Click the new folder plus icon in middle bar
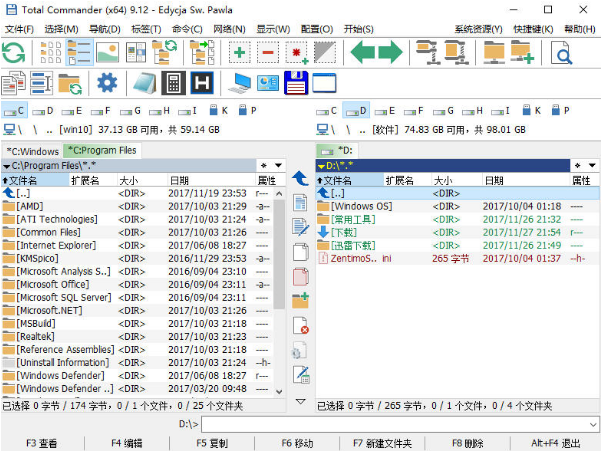 point(300,300)
